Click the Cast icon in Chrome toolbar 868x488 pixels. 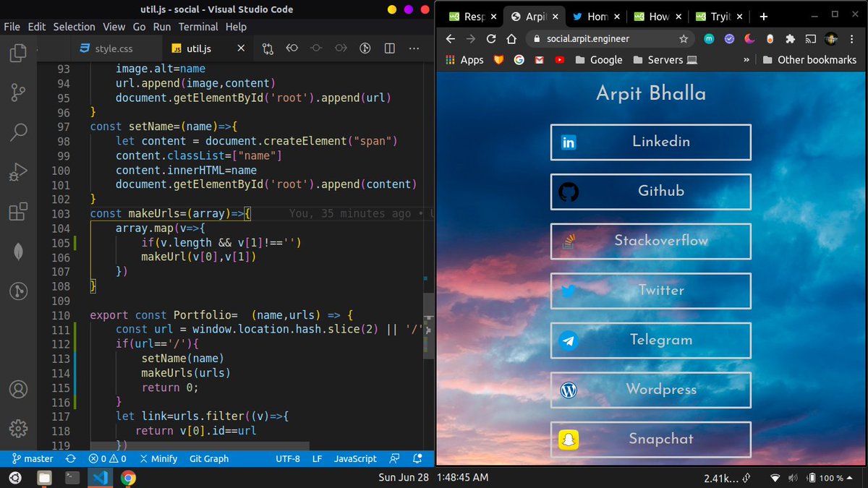(812, 39)
